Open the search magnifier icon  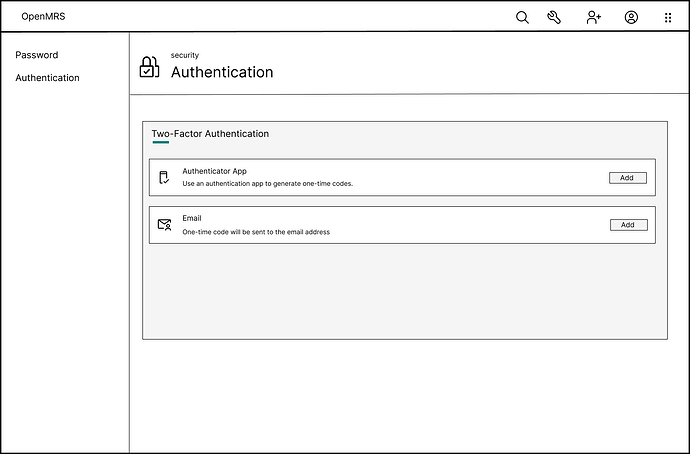point(522,17)
